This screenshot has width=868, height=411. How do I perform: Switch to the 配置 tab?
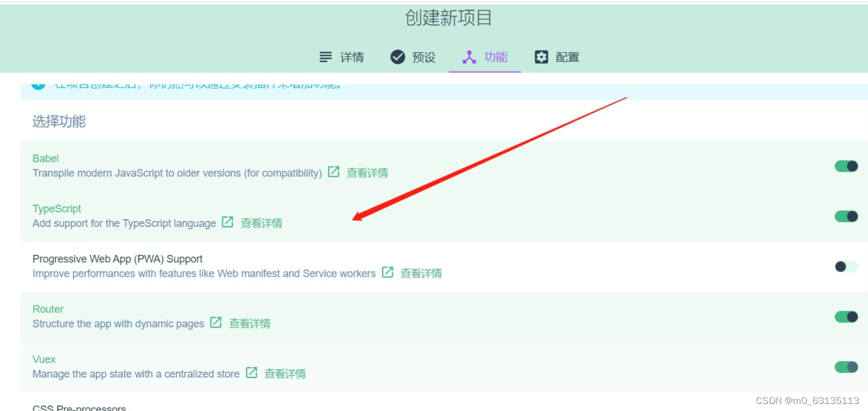[x=568, y=57]
